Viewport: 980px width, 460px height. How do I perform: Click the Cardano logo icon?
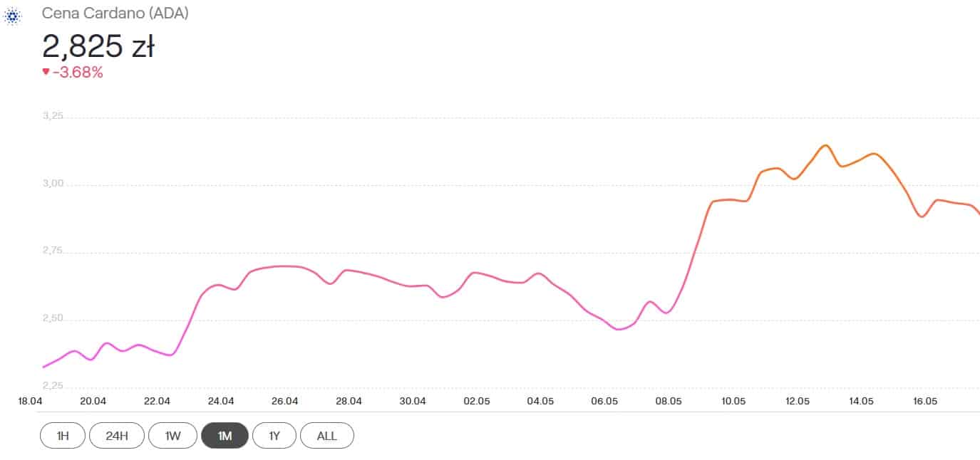point(12,15)
